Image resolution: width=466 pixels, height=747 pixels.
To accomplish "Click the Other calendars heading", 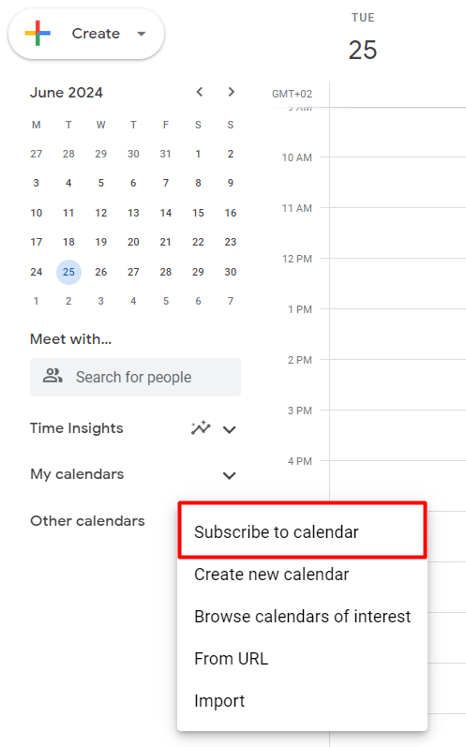I will 87,521.
